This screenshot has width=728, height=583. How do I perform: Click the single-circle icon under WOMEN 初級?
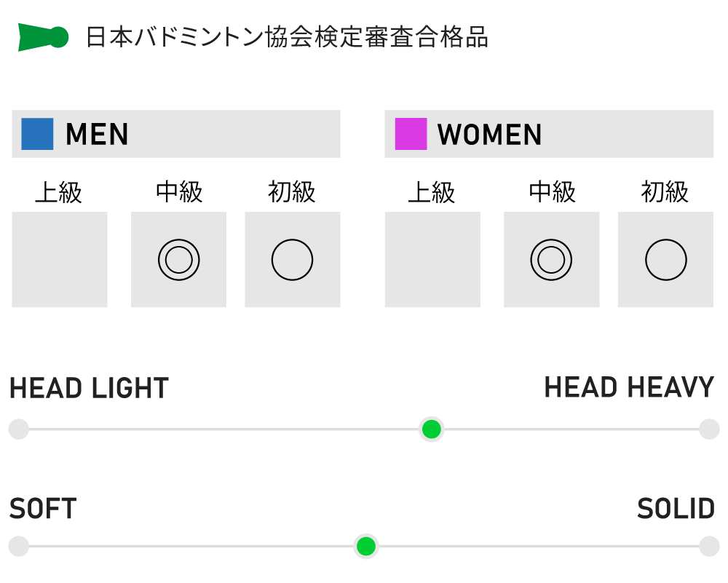(665, 260)
